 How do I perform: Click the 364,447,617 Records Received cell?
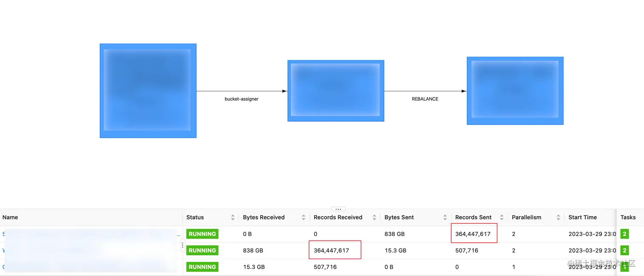point(331,250)
